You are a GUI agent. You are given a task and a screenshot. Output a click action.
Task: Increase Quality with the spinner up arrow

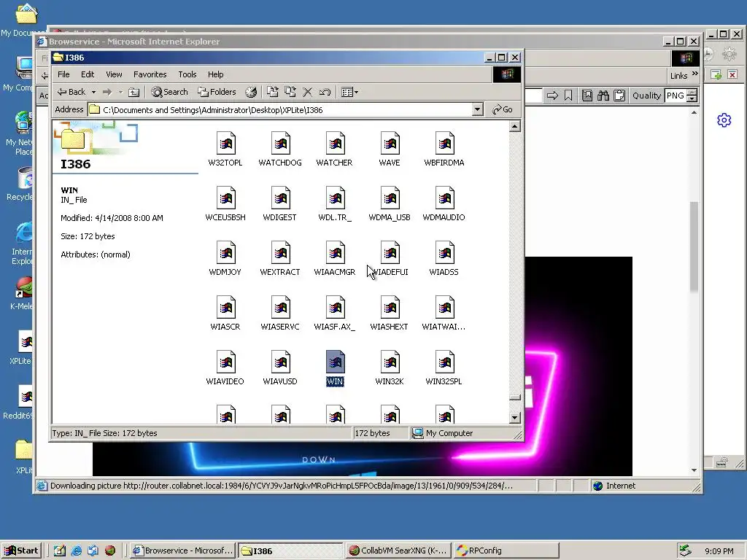pos(693,92)
